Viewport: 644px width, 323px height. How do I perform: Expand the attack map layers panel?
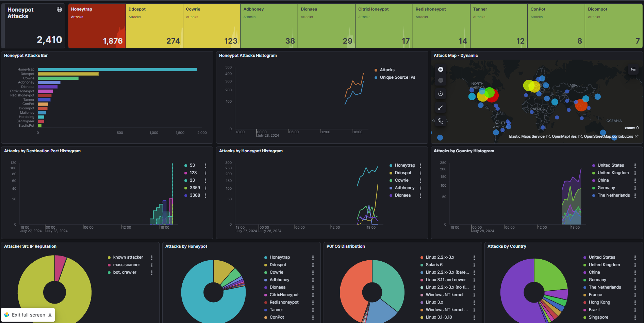click(x=633, y=70)
